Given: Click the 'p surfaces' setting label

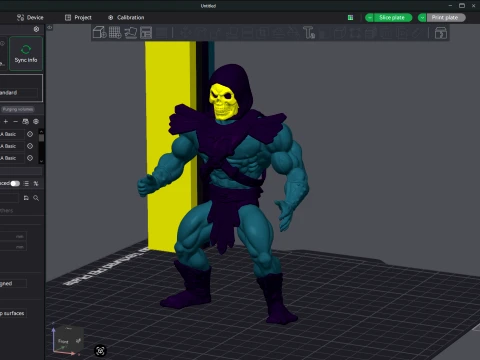Looking at the screenshot, I should point(12,313).
